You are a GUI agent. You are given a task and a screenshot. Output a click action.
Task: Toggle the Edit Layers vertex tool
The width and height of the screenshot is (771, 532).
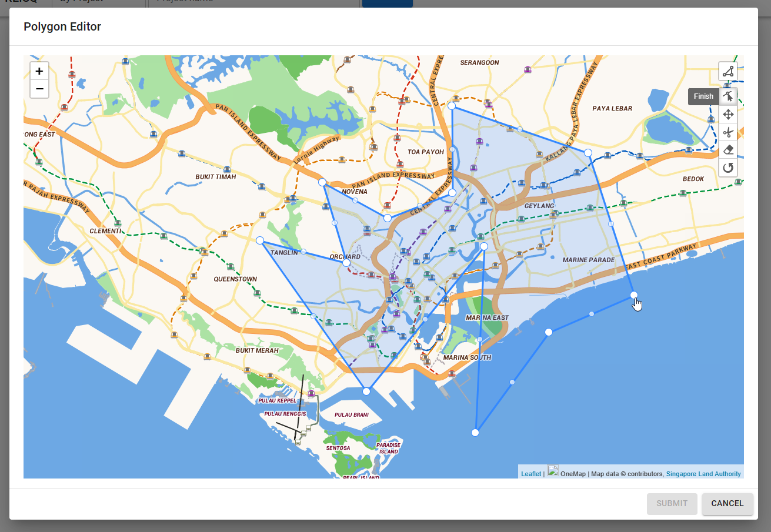coord(728,96)
